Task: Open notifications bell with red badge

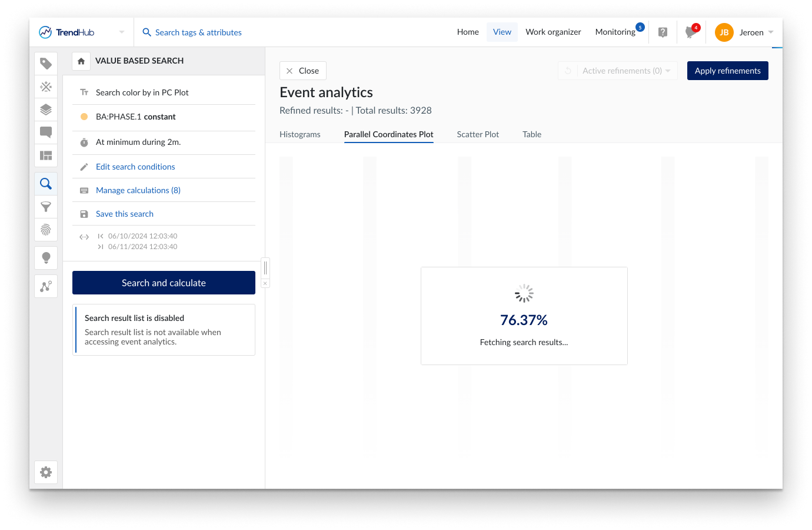Action: click(x=690, y=32)
